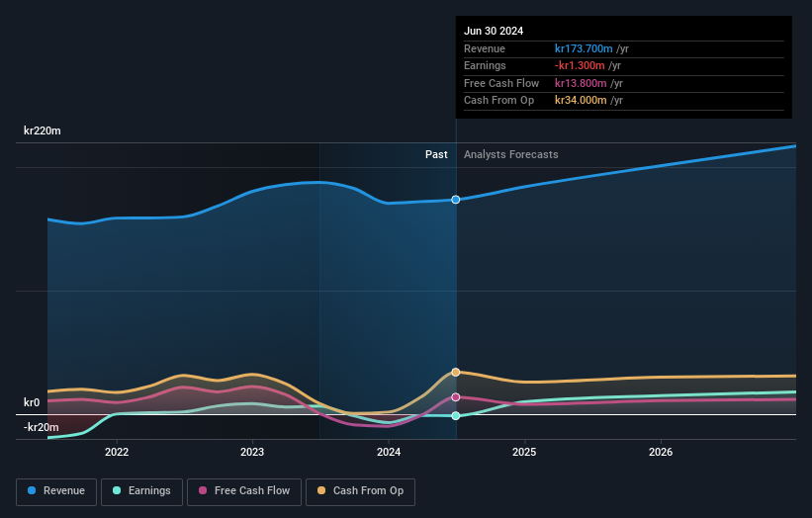Click the Past label
The height and width of the screenshot is (518, 812).
[436, 154]
